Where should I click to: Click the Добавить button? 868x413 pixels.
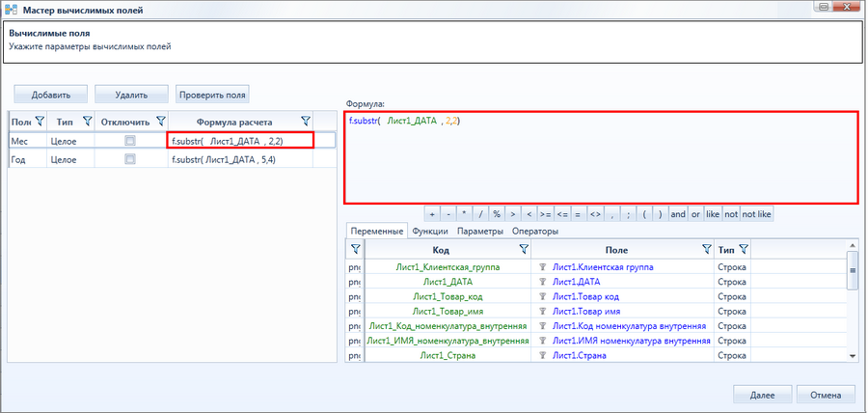(x=50, y=95)
